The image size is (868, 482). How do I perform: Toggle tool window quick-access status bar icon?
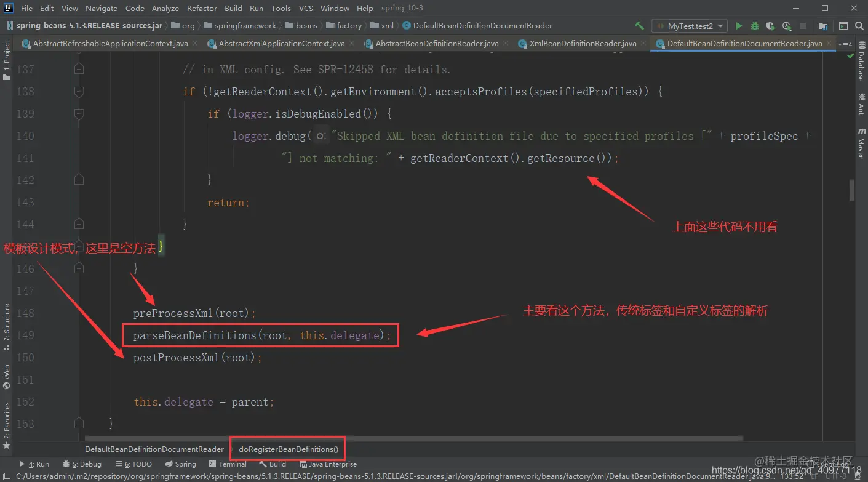[x=6, y=476]
